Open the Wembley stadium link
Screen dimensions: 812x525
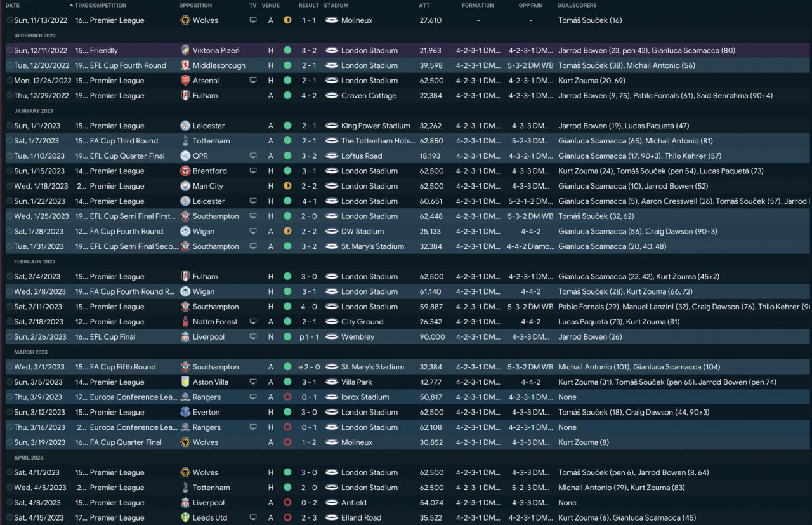tap(358, 337)
